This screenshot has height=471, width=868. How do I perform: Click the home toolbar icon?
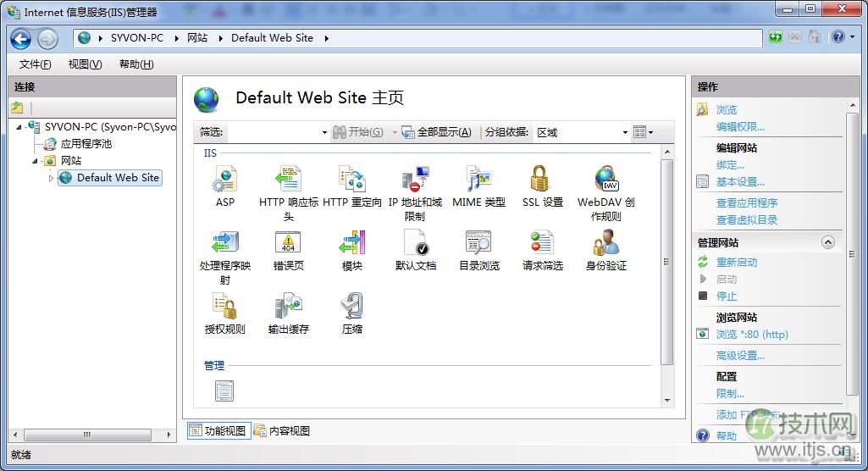815,37
